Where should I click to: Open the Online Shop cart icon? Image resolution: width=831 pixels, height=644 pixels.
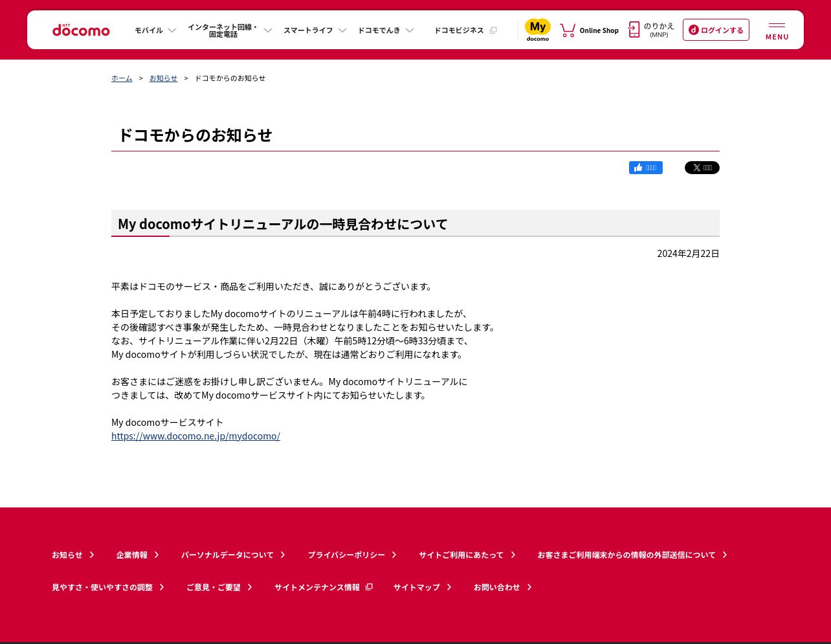[568, 30]
